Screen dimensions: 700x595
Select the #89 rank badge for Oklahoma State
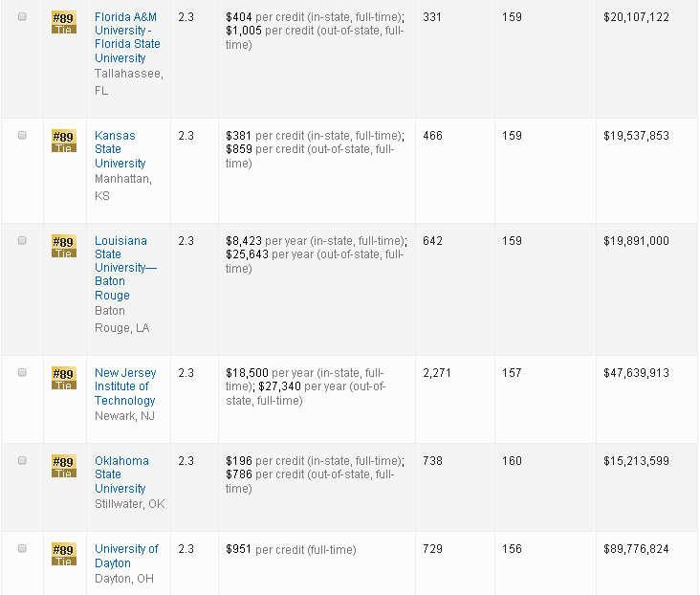coord(63,466)
